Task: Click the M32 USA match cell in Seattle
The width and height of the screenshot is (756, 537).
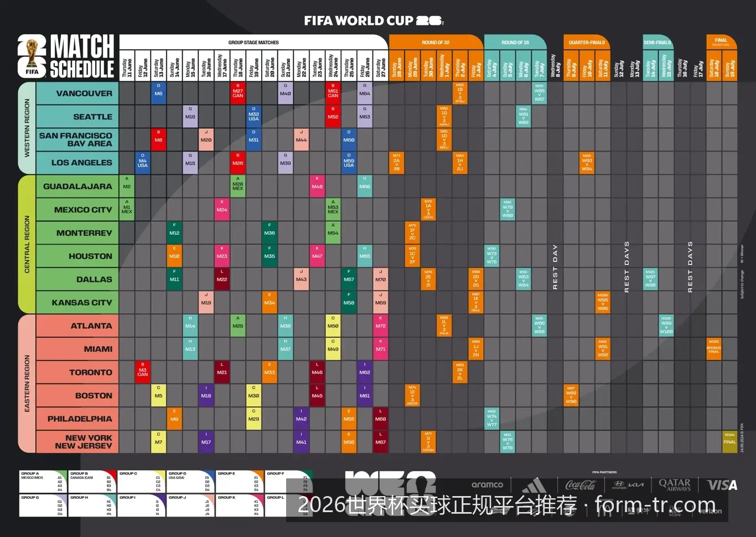Action: pyautogui.click(x=253, y=117)
